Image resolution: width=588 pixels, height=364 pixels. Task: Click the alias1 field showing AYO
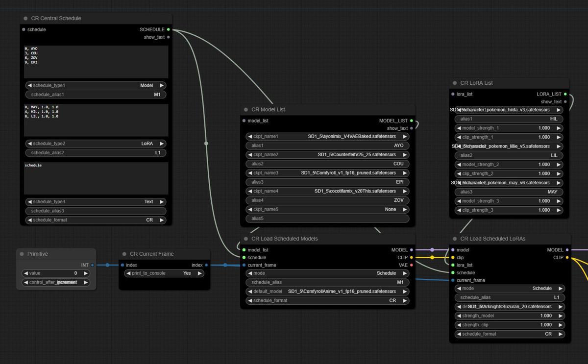pos(327,146)
